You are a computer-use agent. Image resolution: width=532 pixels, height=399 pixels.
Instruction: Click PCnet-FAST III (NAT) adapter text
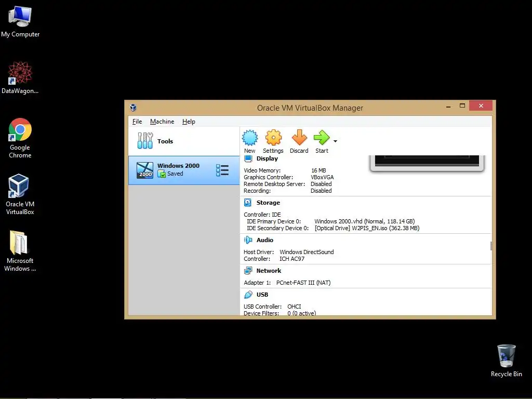tap(303, 283)
